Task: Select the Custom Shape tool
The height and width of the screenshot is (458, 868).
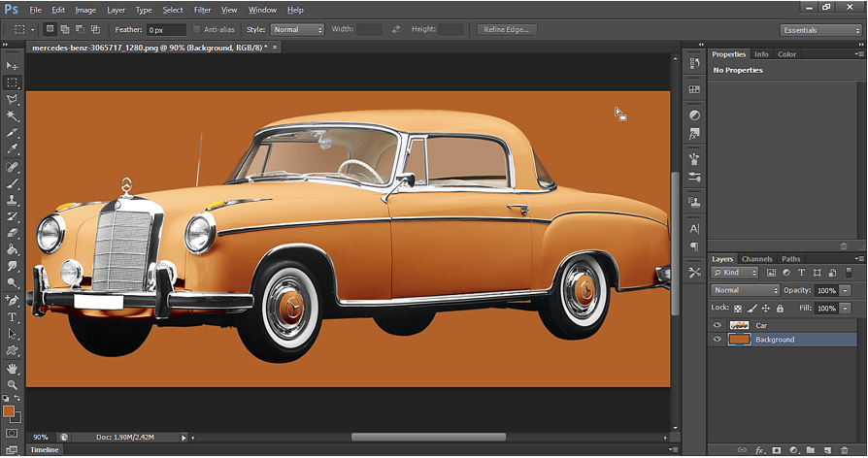Action: tap(12, 350)
